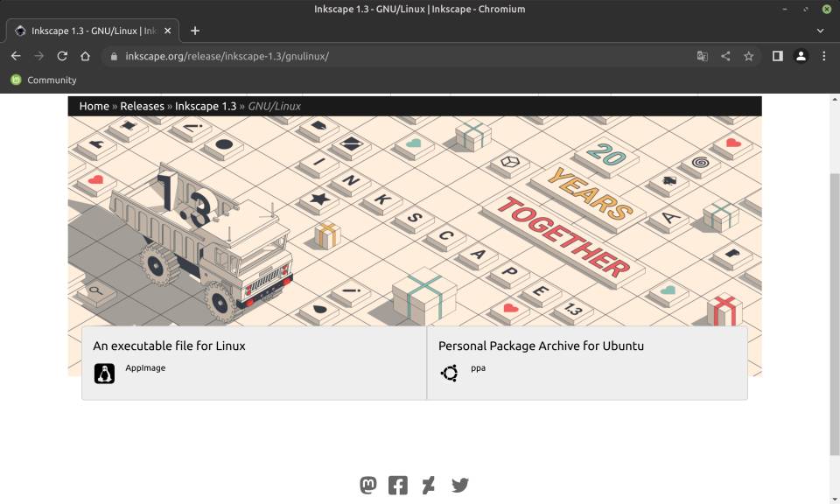Image resolution: width=840 pixels, height=504 pixels.
Task: Open the Community bookmark
Action: click(x=44, y=80)
